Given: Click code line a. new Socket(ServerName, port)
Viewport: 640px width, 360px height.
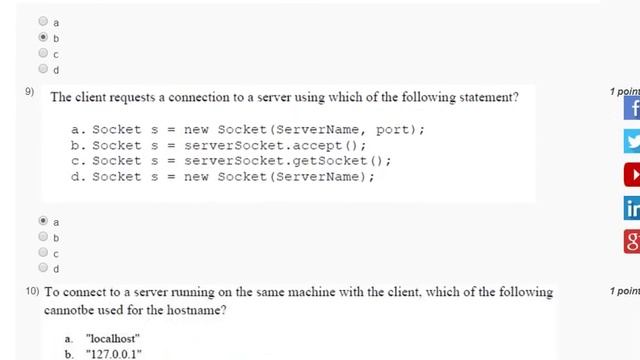Looking at the screenshot, I should (x=248, y=130).
